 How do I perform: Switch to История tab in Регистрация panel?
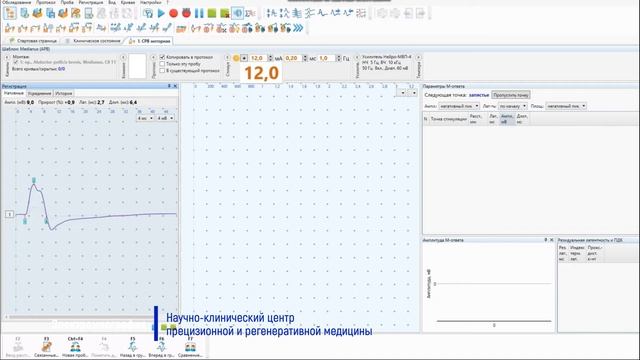click(x=64, y=93)
